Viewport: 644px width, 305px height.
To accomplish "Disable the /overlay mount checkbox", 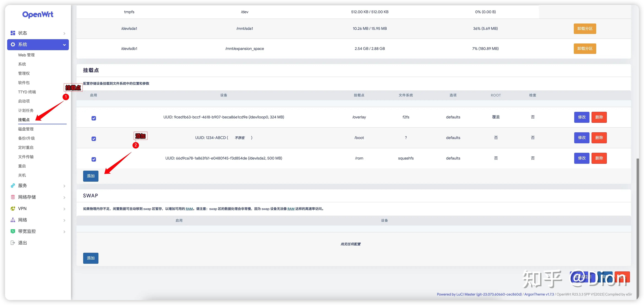I will pos(94,118).
